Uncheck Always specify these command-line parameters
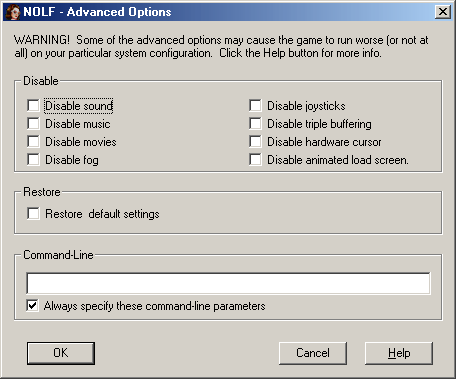Screen dimensions: 456x379 click(32, 306)
